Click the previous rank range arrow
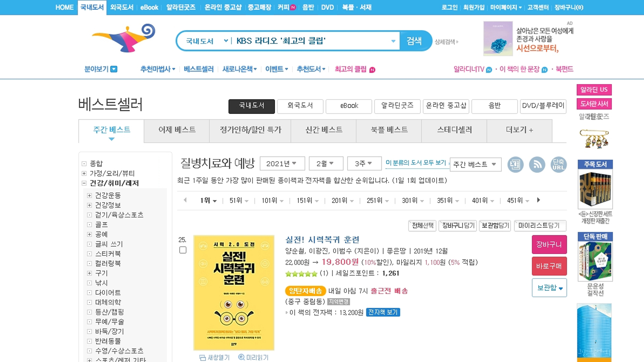 tap(185, 200)
